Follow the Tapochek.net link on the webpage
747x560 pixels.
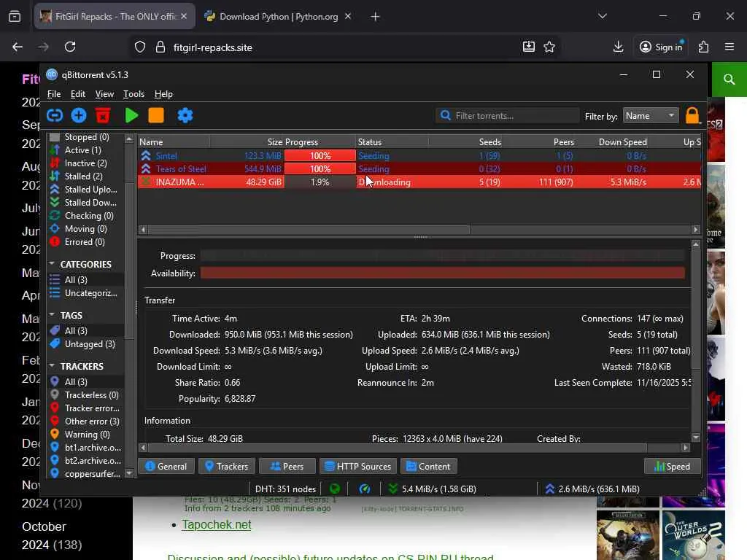click(x=216, y=524)
